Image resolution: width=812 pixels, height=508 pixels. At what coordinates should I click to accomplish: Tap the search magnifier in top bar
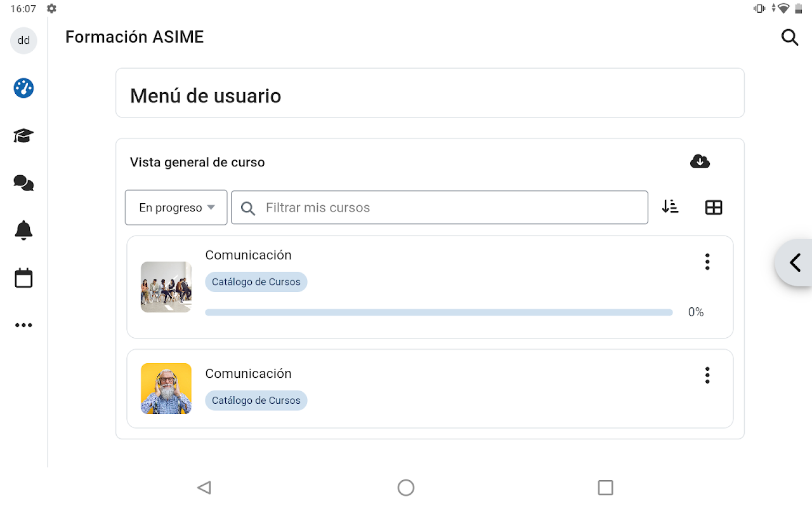coord(790,37)
